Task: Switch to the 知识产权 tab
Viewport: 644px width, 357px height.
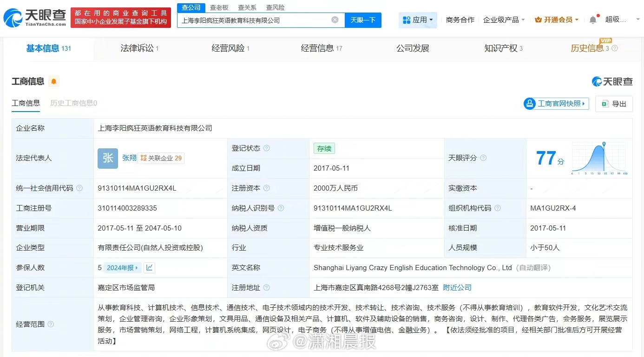Action: click(x=503, y=48)
